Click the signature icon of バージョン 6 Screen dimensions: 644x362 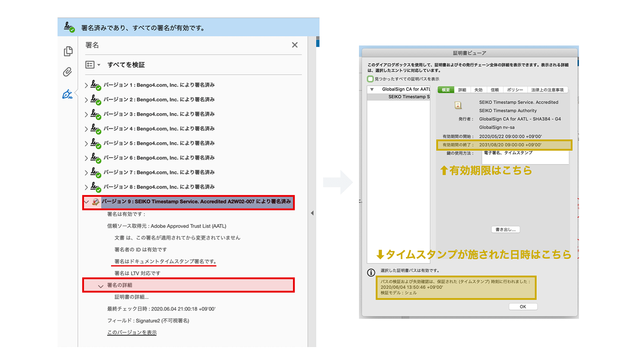[96, 158]
